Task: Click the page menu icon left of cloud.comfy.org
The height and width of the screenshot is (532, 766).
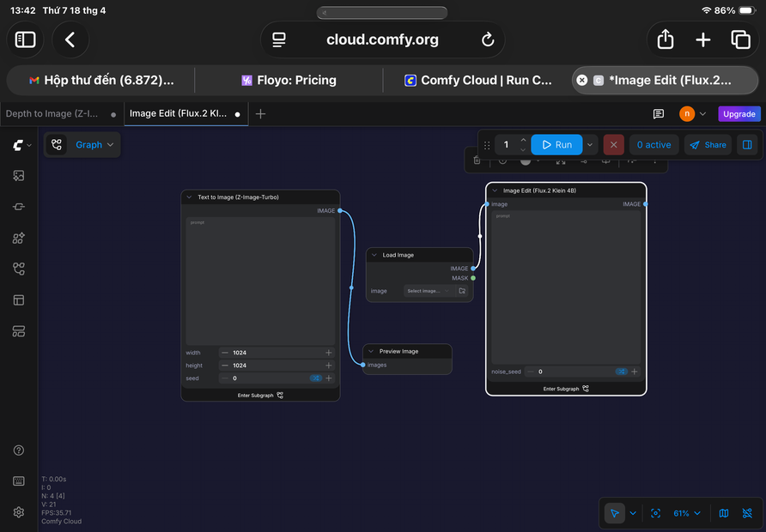Action: (279, 39)
